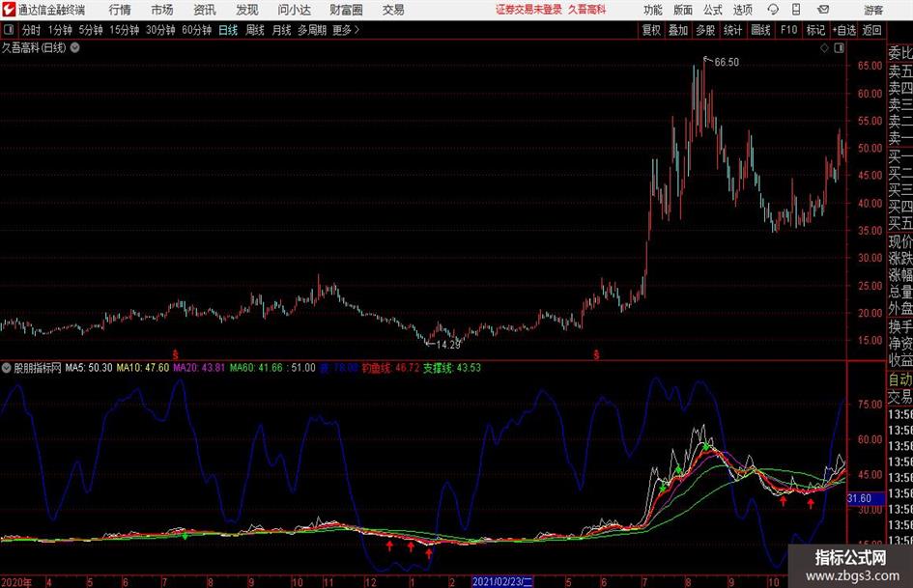Open the mail envelope icon
The image size is (913, 588).
(823, 10)
